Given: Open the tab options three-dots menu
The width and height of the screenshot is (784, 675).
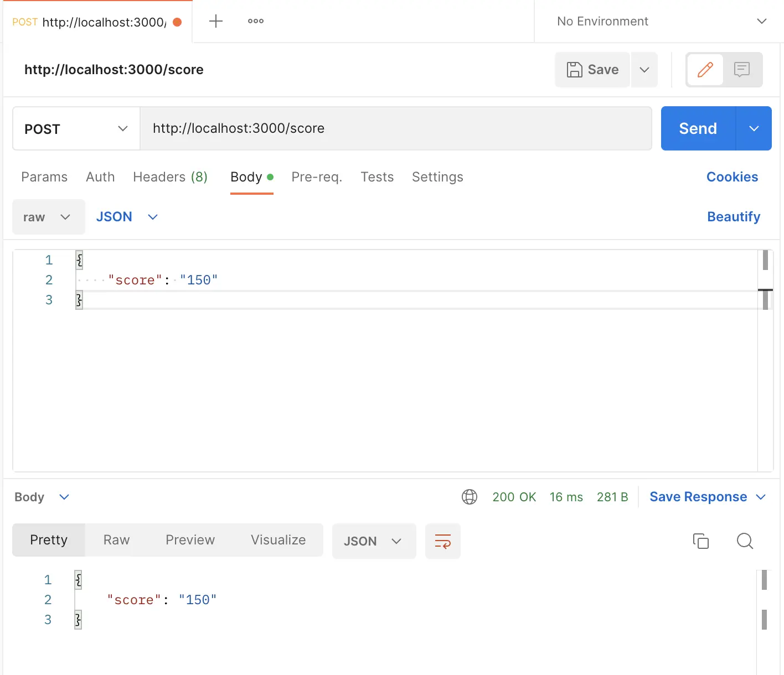Looking at the screenshot, I should 256,21.
